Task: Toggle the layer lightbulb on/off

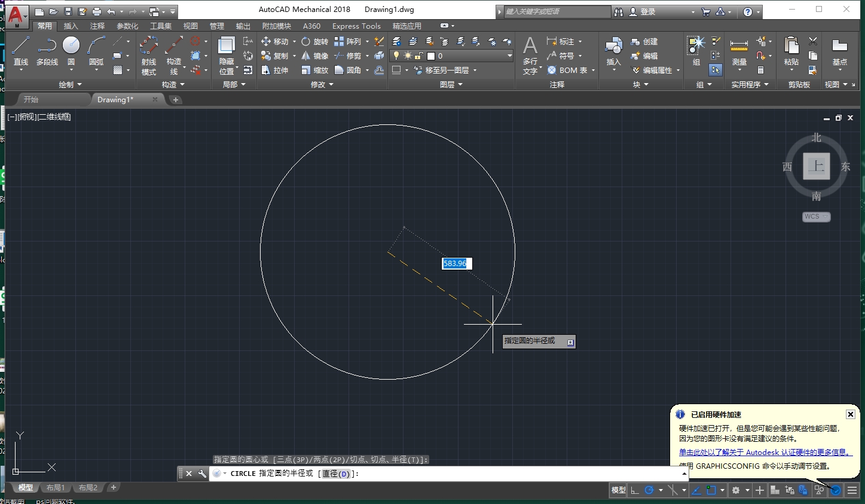Action: tap(396, 54)
